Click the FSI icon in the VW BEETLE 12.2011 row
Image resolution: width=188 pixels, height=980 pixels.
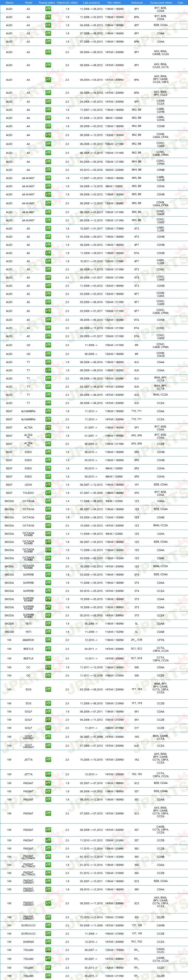click(48, 658)
